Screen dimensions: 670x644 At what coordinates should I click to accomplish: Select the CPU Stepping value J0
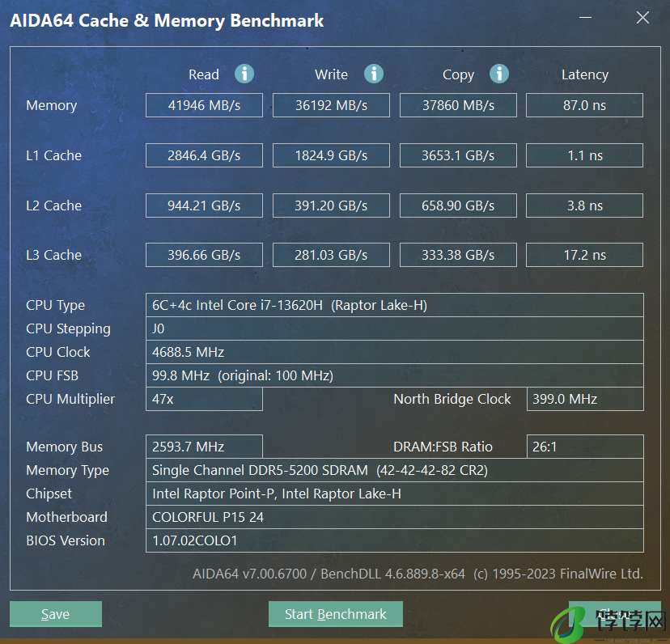(x=395, y=328)
